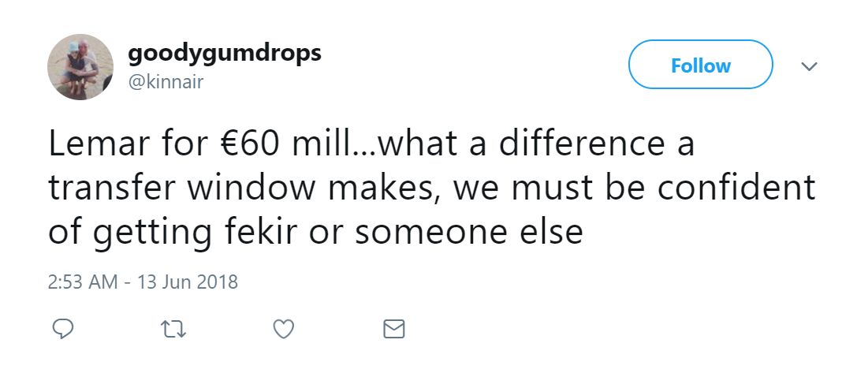Reply to the tweet via speech bubble icon
Image resolution: width=868 pixels, height=377 pixels.
[63, 329]
